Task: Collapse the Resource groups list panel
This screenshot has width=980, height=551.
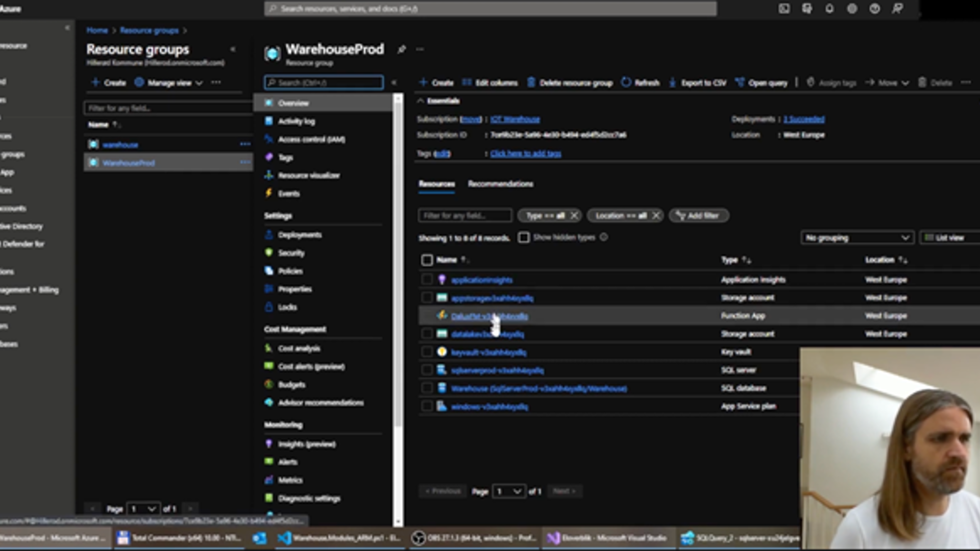Action: (x=233, y=49)
